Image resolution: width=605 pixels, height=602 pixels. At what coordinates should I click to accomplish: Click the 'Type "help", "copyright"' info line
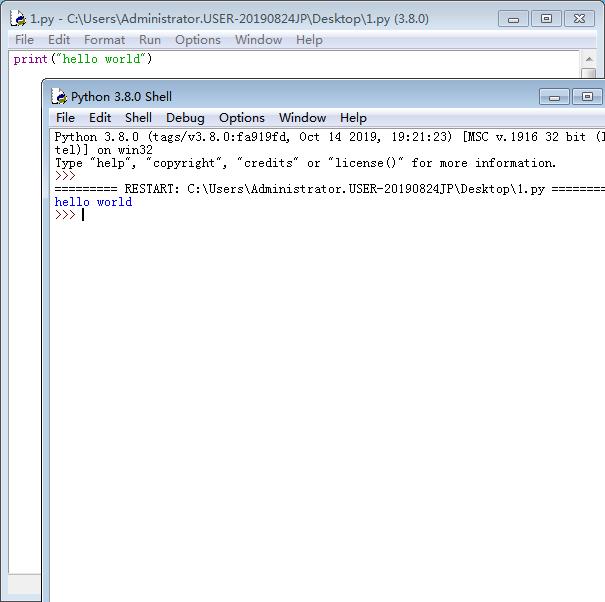pyautogui.click(x=305, y=163)
